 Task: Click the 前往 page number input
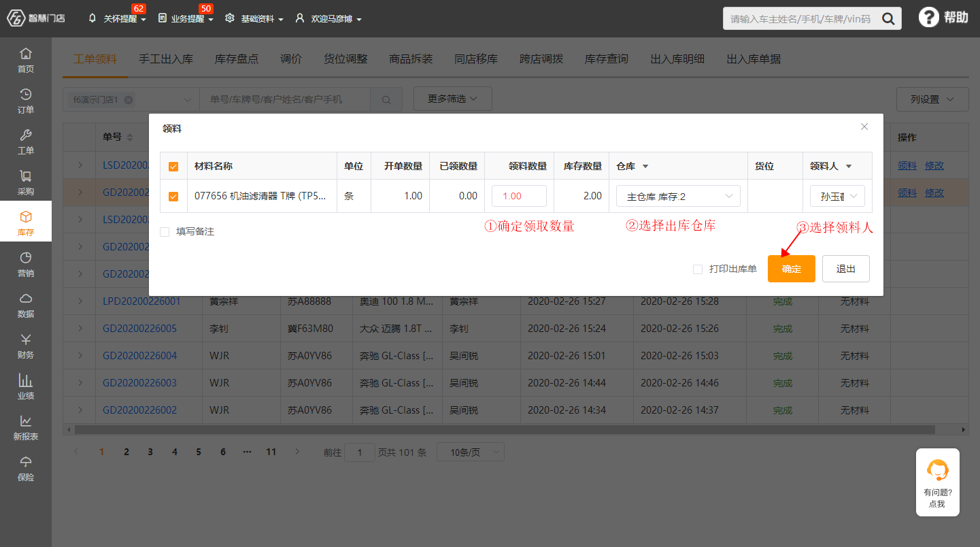pyautogui.click(x=360, y=452)
